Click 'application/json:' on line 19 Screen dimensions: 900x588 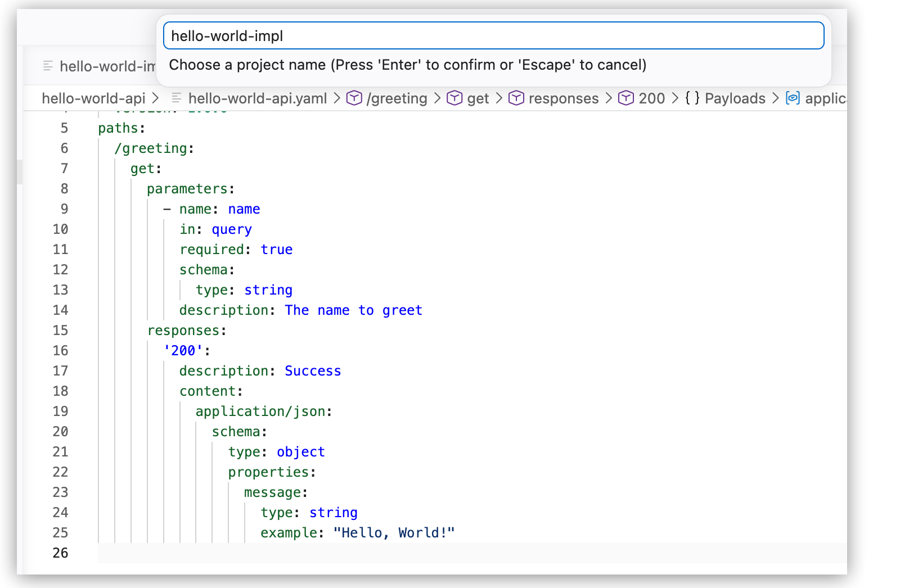click(264, 411)
